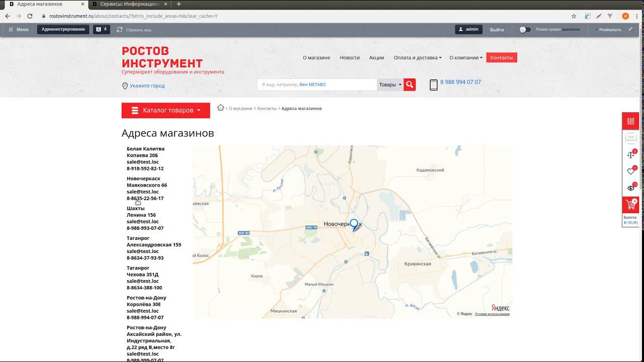
Task: Reload the current browser page
Action: pos(30,16)
